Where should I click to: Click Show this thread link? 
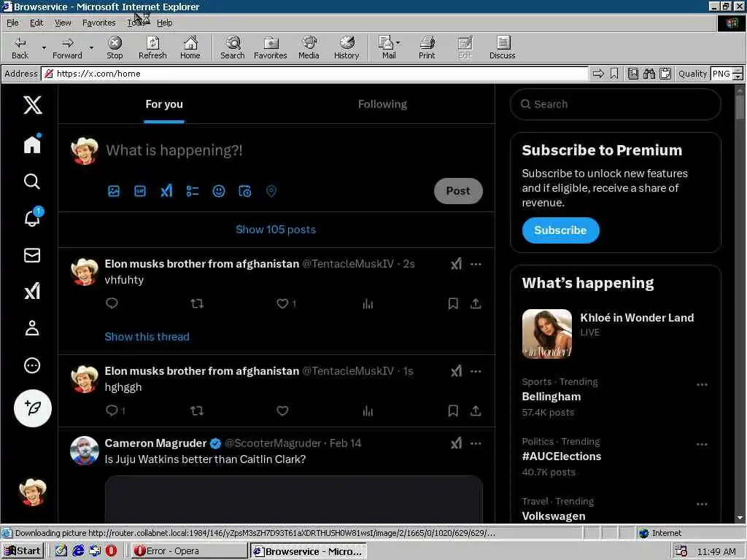coord(147,337)
